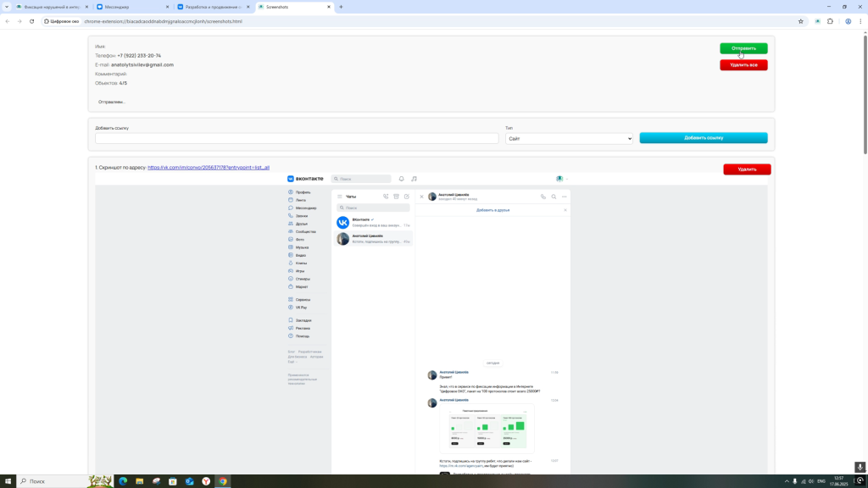This screenshot has height=488, width=868.
Task: Open the Chrome extensions puzzle icon
Action: (x=830, y=21)
